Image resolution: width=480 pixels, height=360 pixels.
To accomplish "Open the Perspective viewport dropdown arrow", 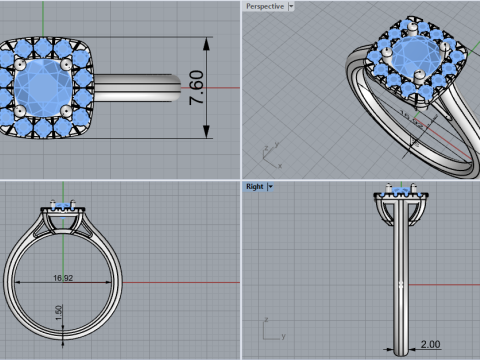I will [x=291, y=6].
